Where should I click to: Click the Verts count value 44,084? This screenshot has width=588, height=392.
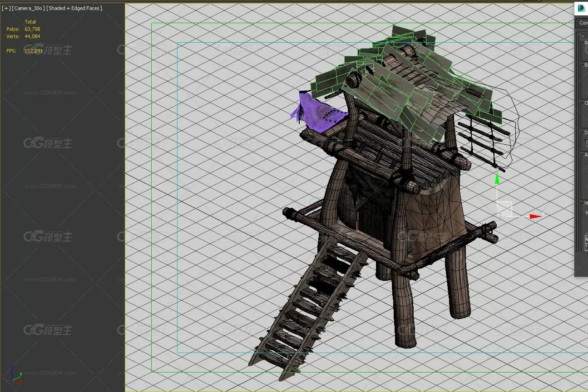pos(32,36)
